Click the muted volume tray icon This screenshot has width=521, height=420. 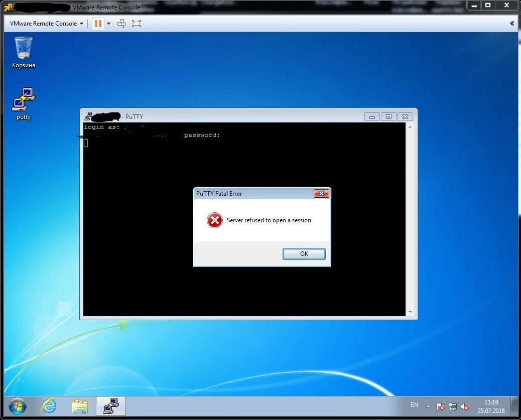coord(465,406)
